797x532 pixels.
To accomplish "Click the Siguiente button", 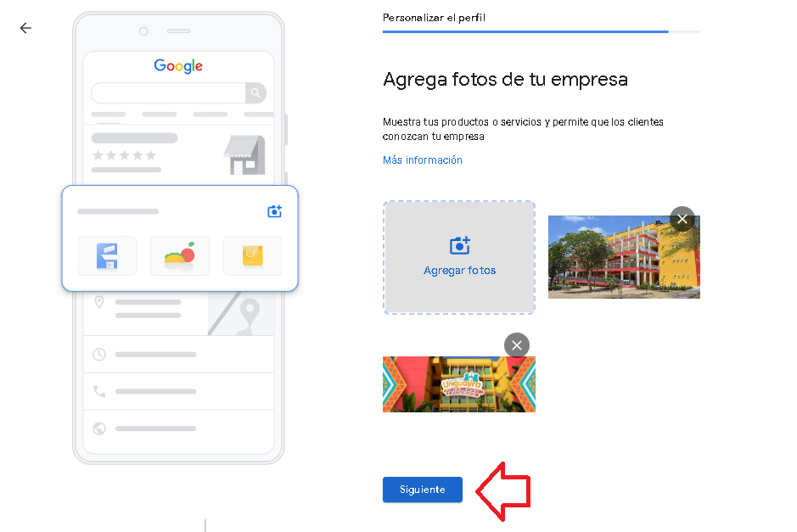I will 423,490.
